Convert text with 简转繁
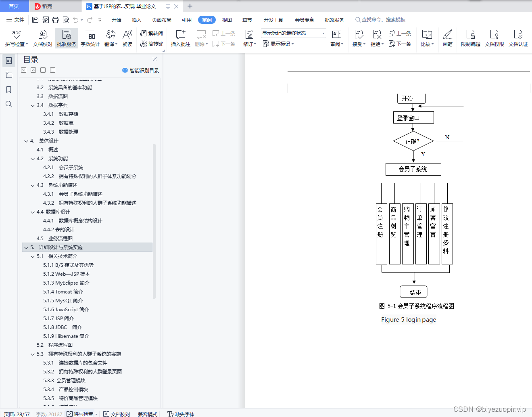This screenshot has width=532, height=417. pos(152,44)
